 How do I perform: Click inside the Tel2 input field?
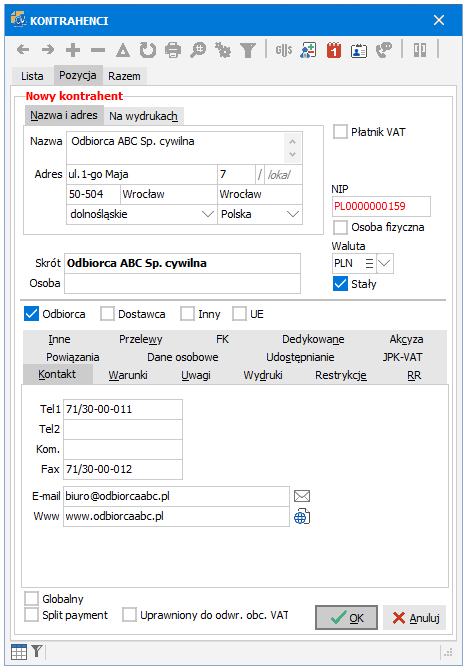point(123,429)
